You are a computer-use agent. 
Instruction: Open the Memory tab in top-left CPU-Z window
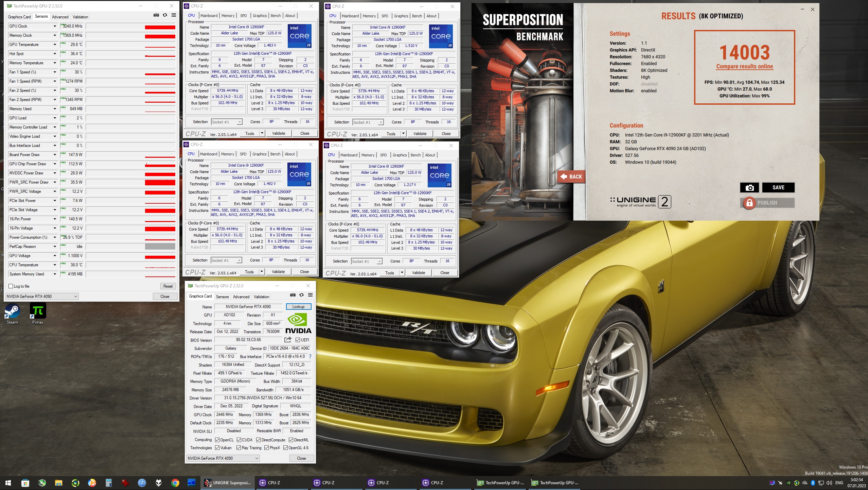pyautogui.click(x=228, y=16)
